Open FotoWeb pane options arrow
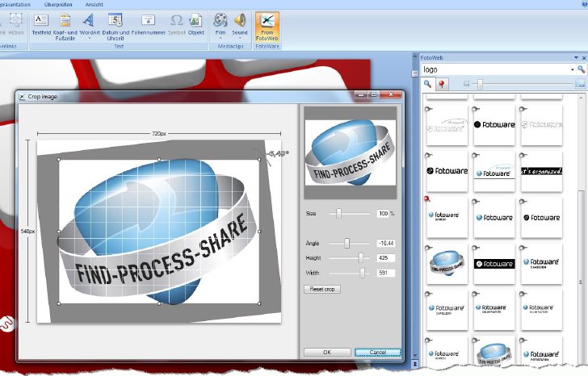The image size is (588, 376). (x=576, y=57)
